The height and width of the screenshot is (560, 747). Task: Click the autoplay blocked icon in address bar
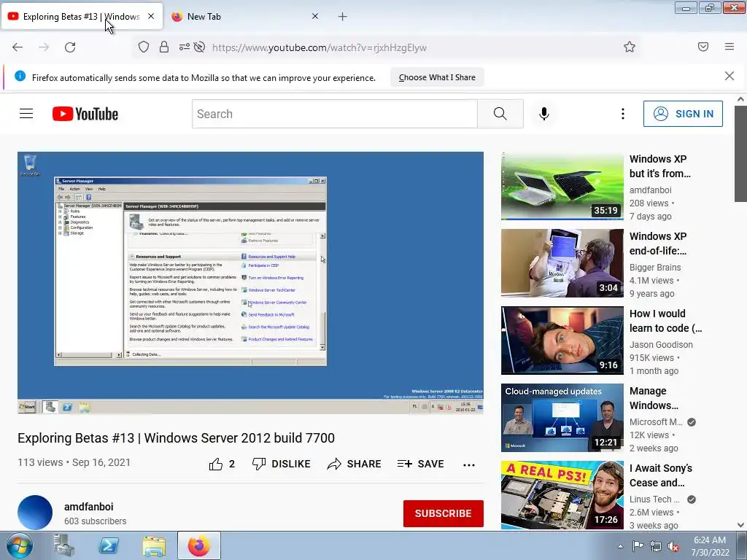(200, 47)
